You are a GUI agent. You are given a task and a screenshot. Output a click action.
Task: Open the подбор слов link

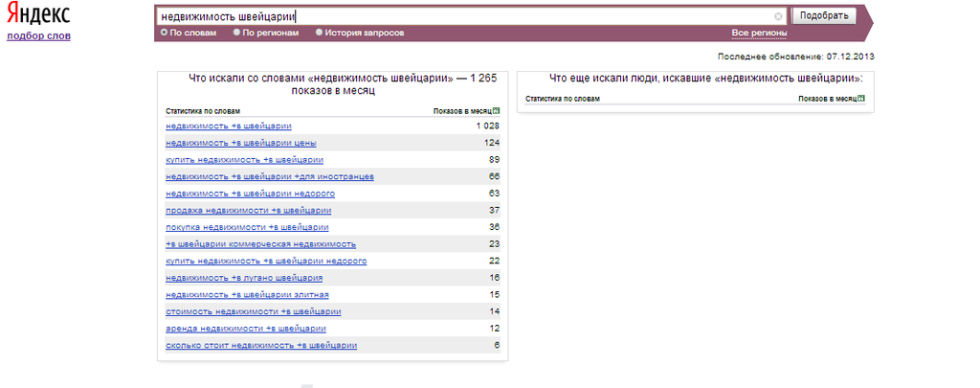pos(38,36)
